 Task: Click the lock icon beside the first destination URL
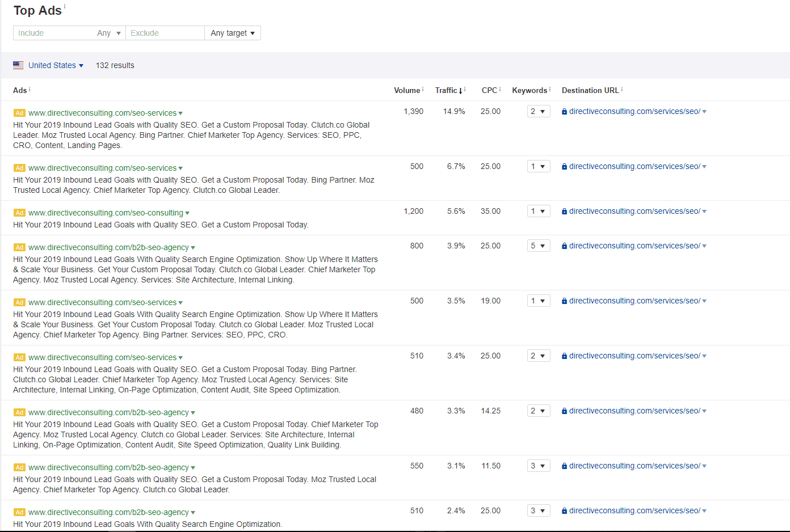point(564,111)
